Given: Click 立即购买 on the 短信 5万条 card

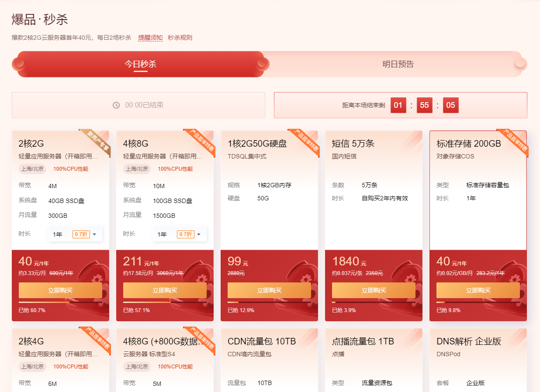Looking at the screenshot, I should [x=374, y=290].
